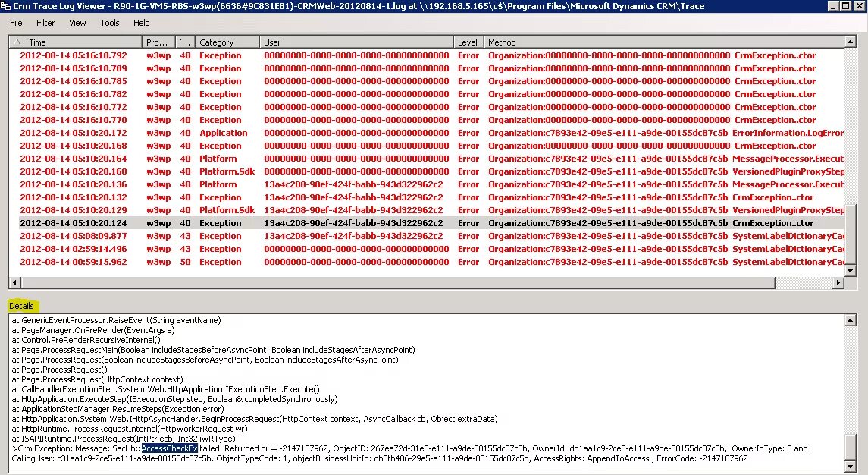Minimize the Crm Trace Log Viewer window

point(834,6)
